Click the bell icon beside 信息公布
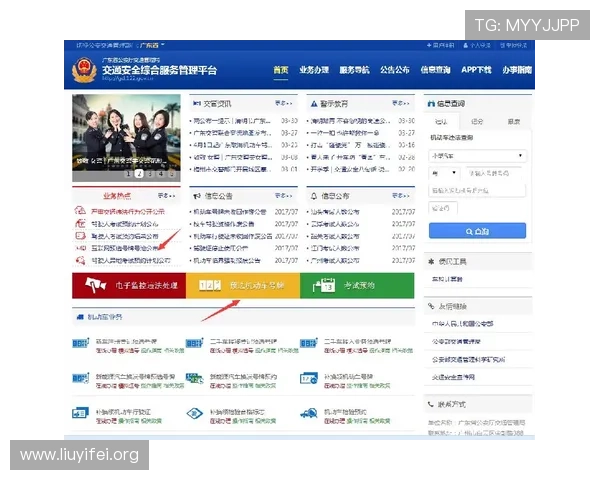 (314, 196)
